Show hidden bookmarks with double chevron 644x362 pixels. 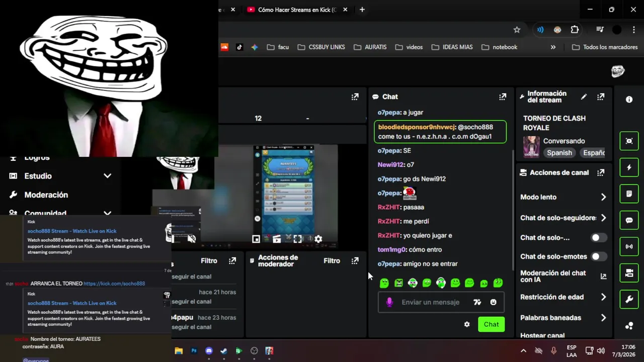tap(553, 47)
